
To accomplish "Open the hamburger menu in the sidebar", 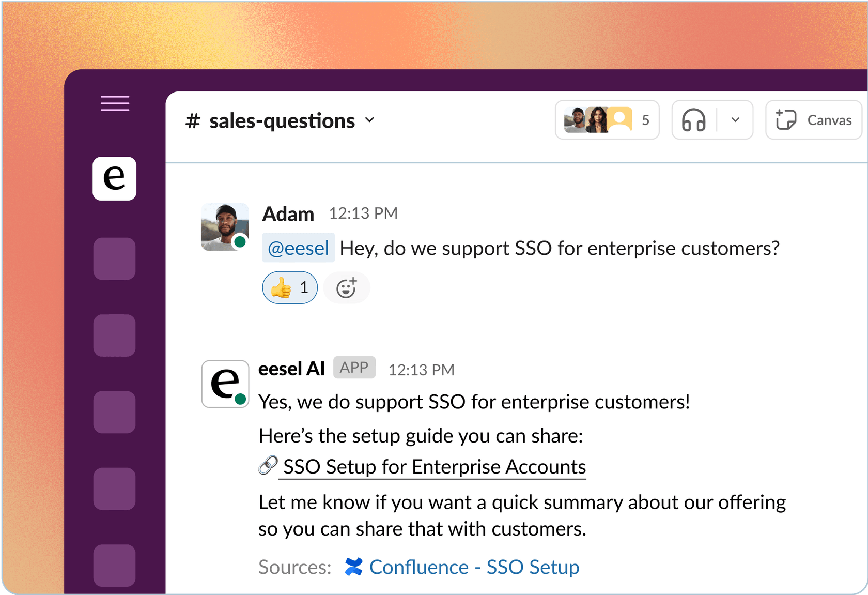I will coord(115,103).
